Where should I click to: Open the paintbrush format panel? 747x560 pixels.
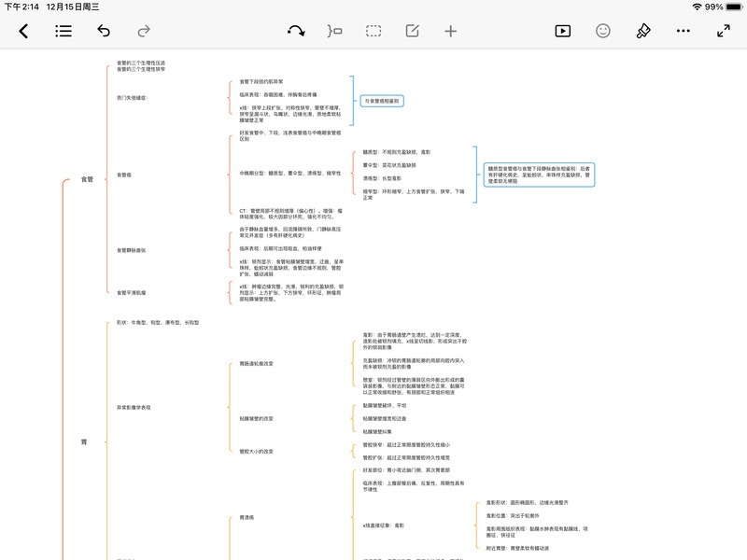pos(643,32)
